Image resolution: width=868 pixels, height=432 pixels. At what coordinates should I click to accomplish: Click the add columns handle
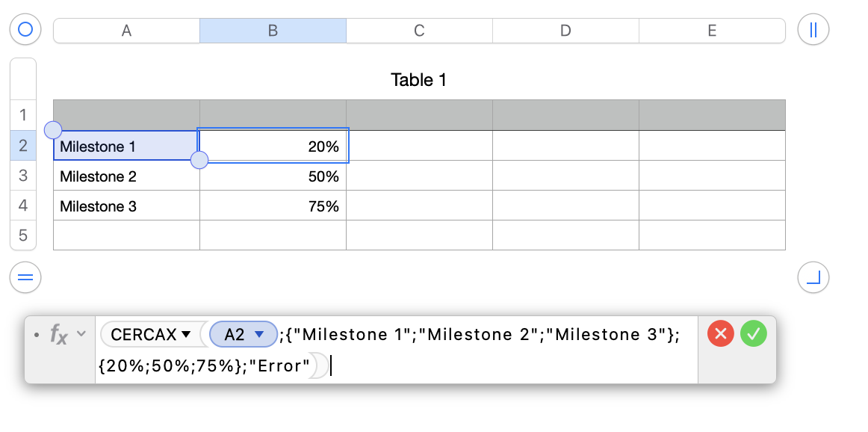click(813, 30)
